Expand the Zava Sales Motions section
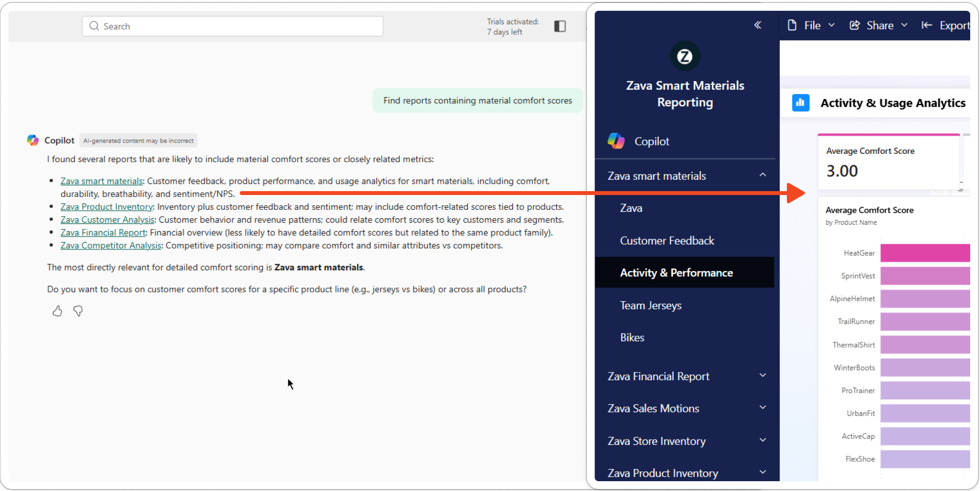The height and width of the screenshot is (491, 980). pos(763,408)
